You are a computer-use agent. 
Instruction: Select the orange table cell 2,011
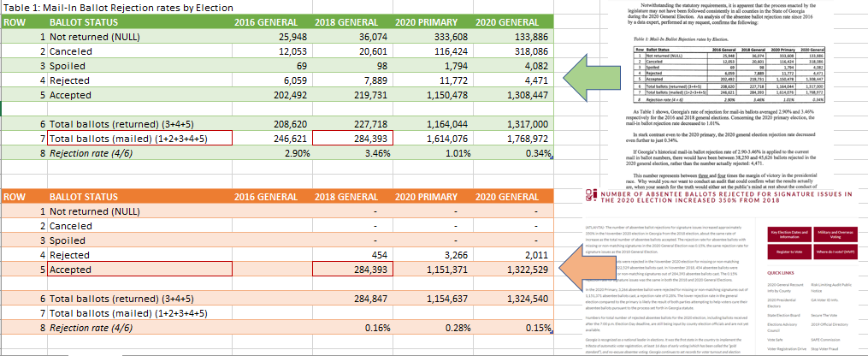513,255
